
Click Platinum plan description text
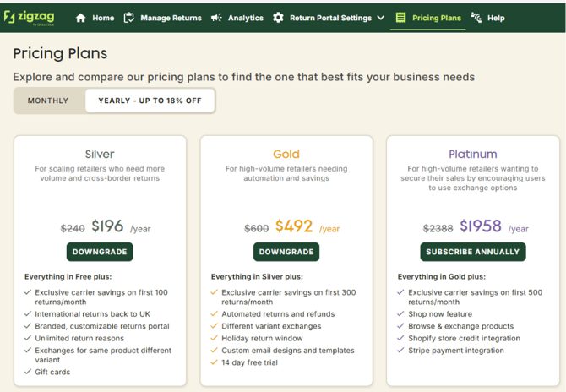(473, 178)
